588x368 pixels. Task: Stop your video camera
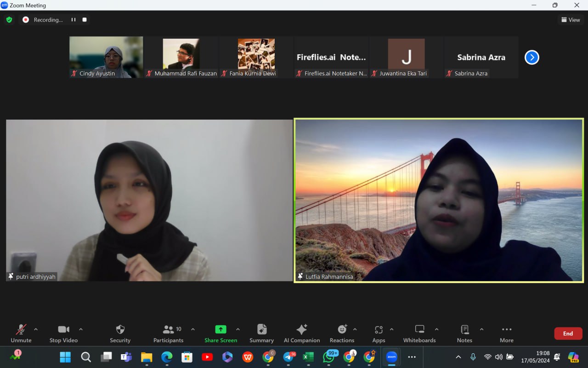tap(63, 329)
